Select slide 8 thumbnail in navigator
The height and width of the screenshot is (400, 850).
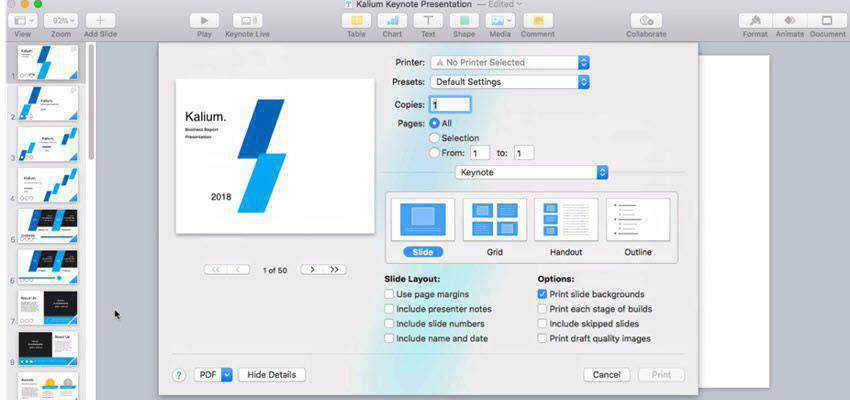point(48,349)
